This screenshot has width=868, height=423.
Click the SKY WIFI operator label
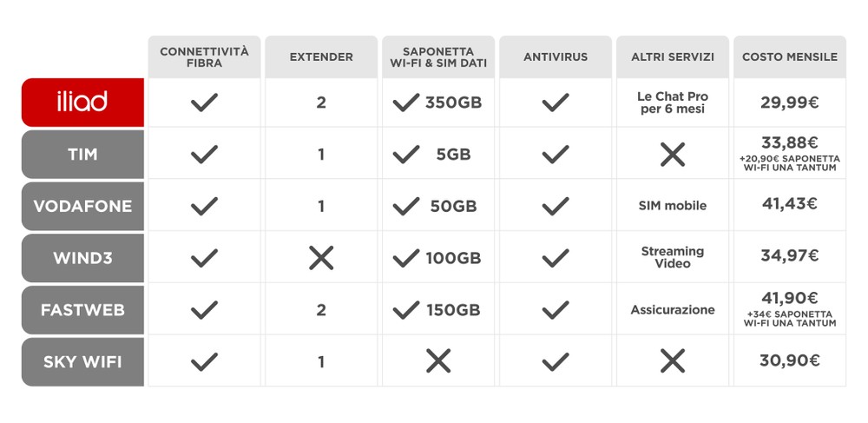coord(82,360)
